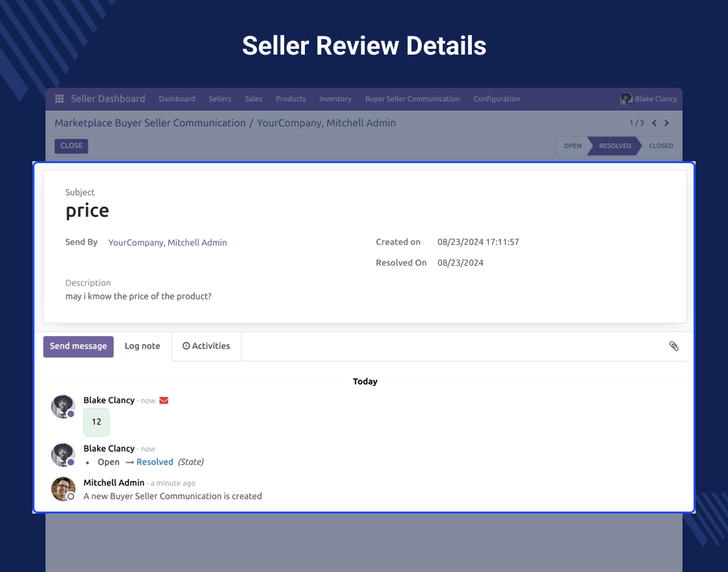Click the created date 08/23/2024 17:11:57
728x572 pixels.
coord(478,242)
